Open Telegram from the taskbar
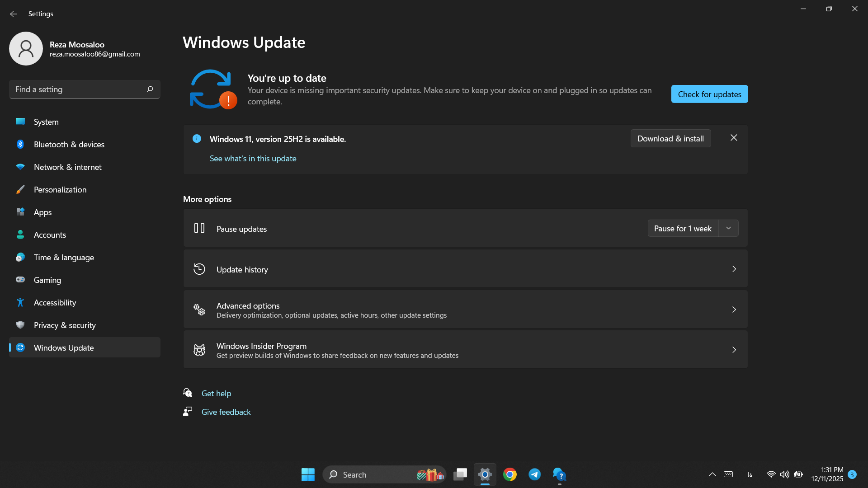Image resolution: width=868 pixels, height=488 pixels. tap(534, 474)
